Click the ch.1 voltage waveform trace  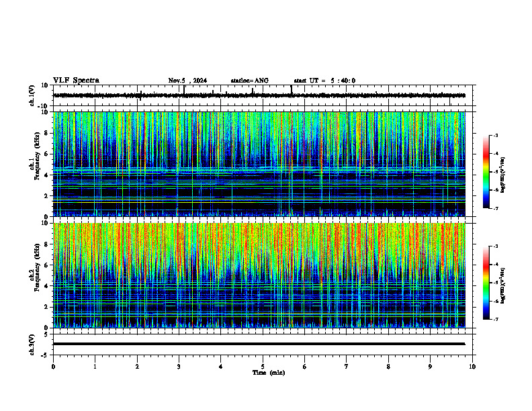pos(259,95)
